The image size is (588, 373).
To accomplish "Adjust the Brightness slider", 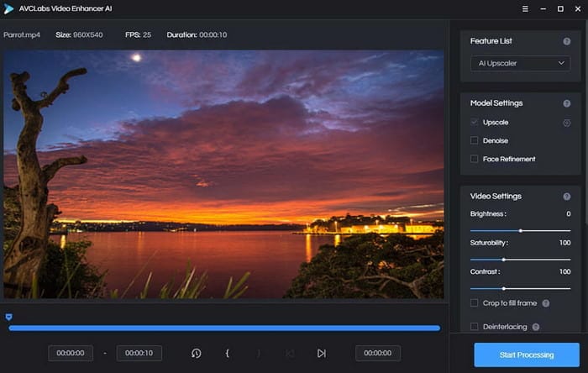I will 521,231.
